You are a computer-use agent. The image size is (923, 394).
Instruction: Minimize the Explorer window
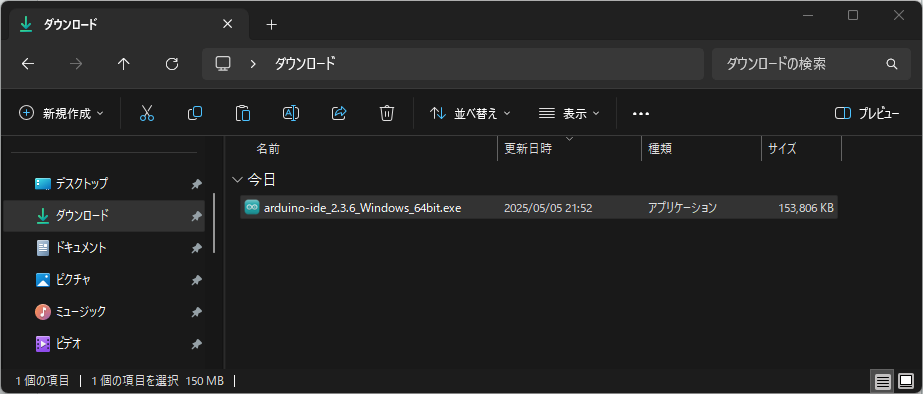[x=807, y=16]
